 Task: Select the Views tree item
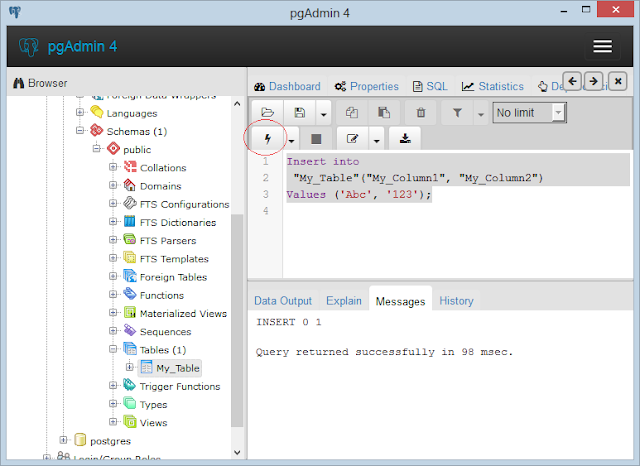[x=153, y=423]
